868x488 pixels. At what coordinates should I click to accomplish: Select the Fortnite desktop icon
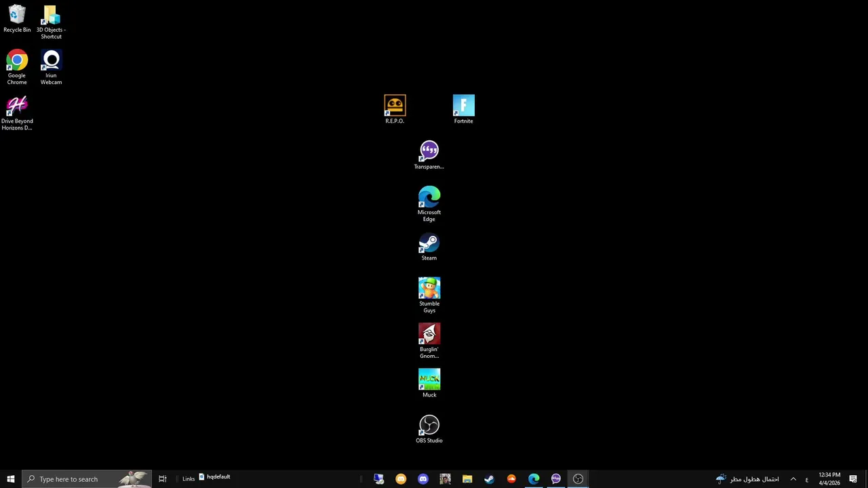point(463,109)
